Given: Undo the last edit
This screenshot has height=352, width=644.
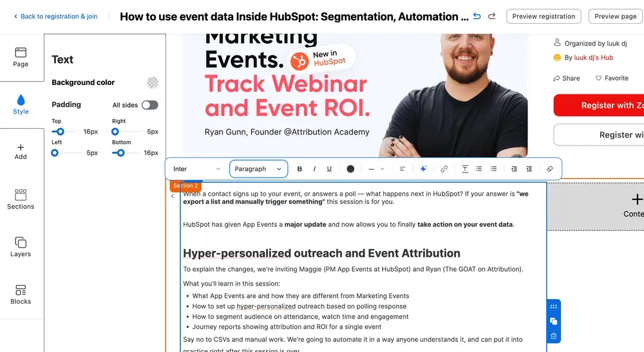Looking at the screenshot, I should click(477, 17).
